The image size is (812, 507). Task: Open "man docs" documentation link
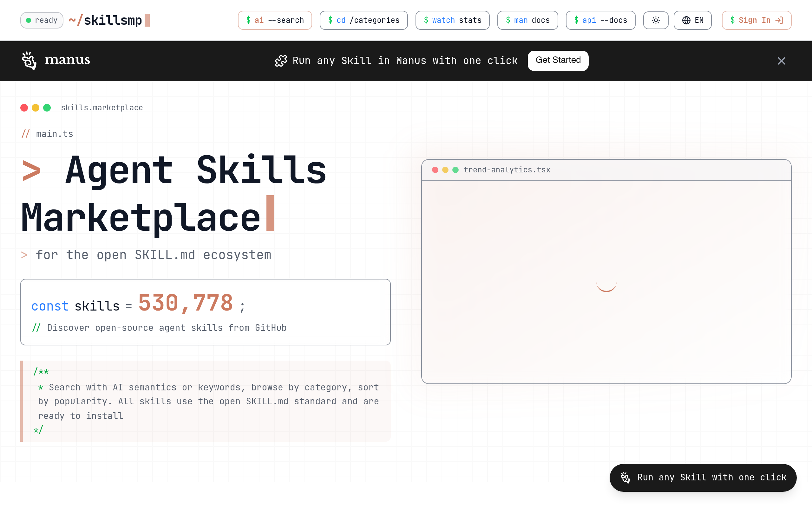click(527, 20)
